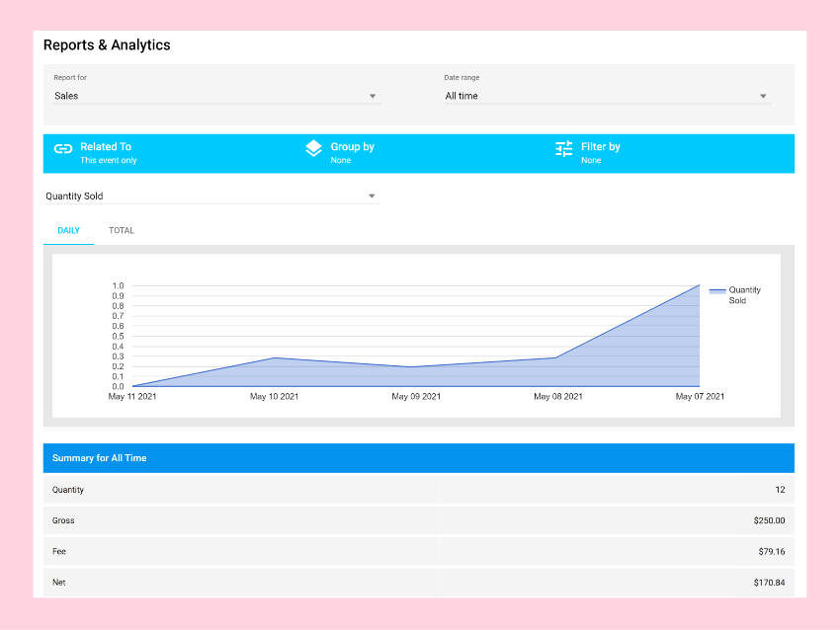Select the Net summary row

418,583
